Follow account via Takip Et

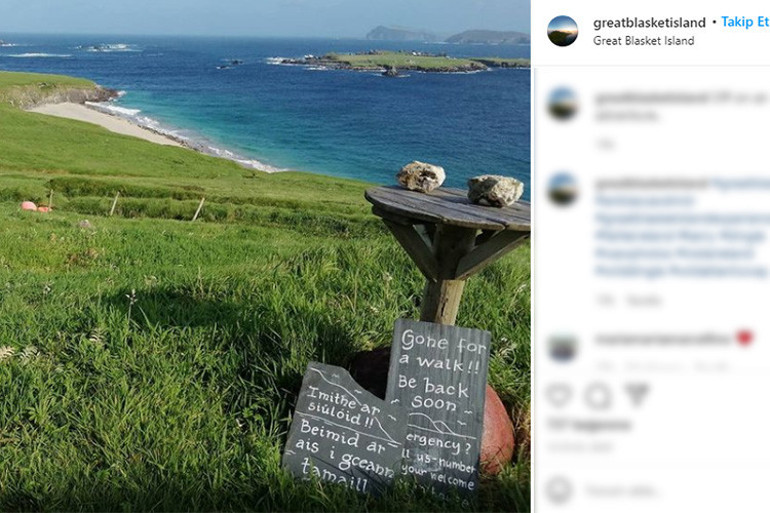[x=745, y=22]
